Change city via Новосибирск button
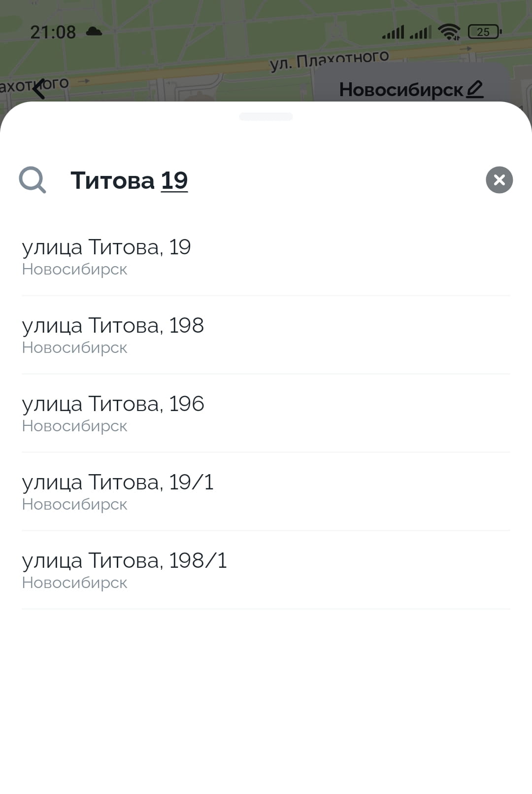This screenshot has height=794, width=532. 401,90
